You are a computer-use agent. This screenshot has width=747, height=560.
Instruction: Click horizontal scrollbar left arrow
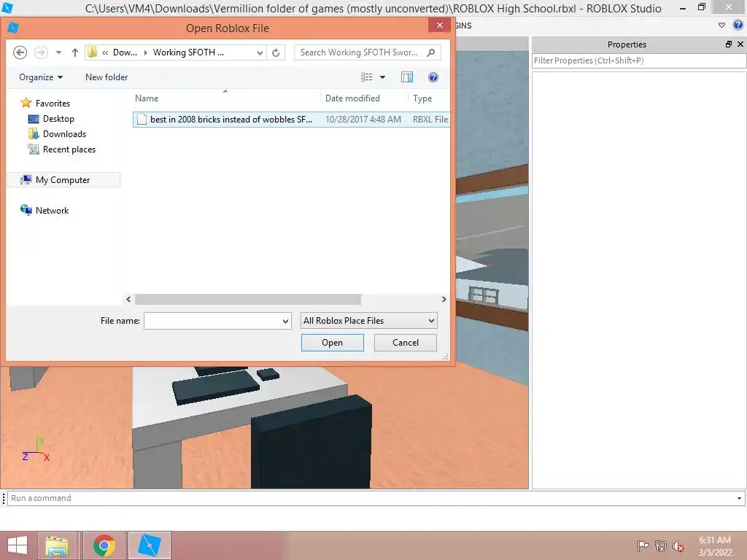(x=128, y=299)
